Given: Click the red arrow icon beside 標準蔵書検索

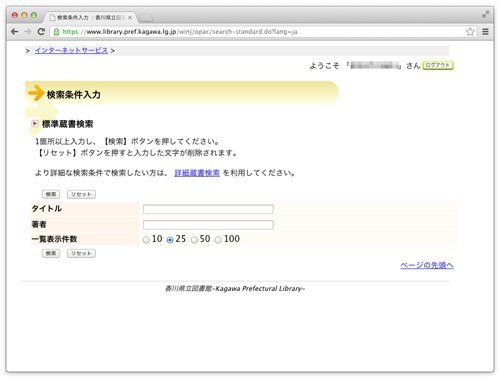Looking at the screenshot, I should point(35,124).
